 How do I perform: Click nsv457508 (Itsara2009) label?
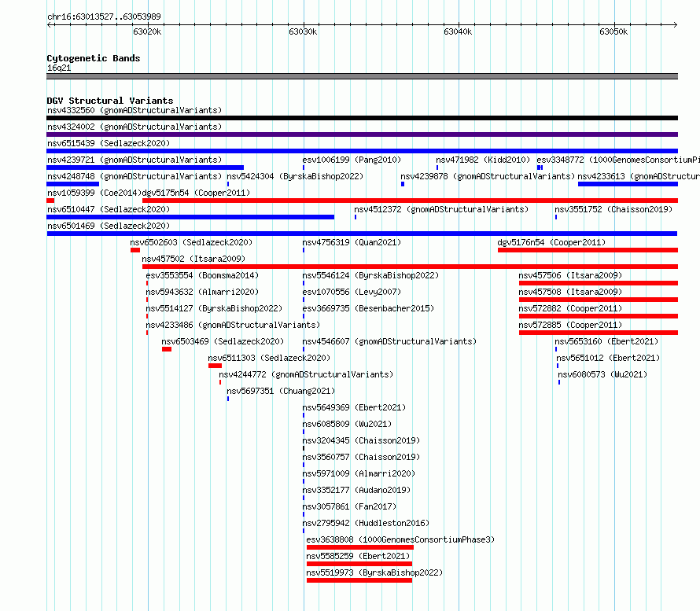570,292
